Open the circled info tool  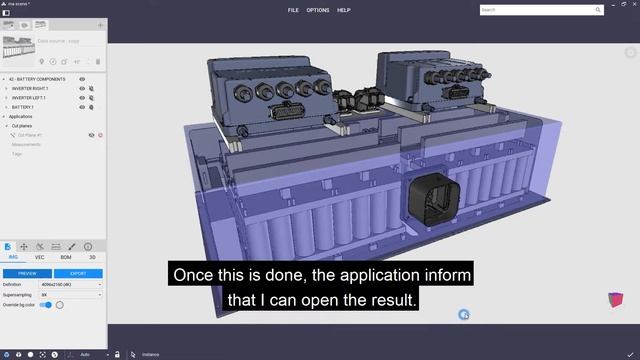(x=88, y=247)
